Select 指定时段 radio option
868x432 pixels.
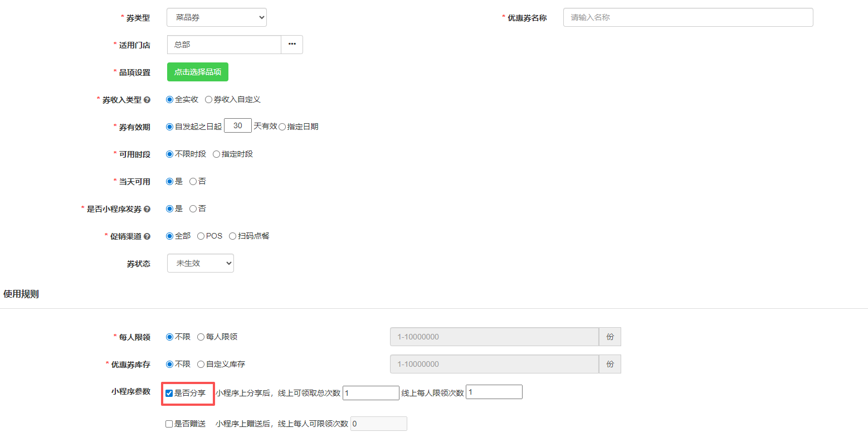pyautogui.click(x=217, y=154)
